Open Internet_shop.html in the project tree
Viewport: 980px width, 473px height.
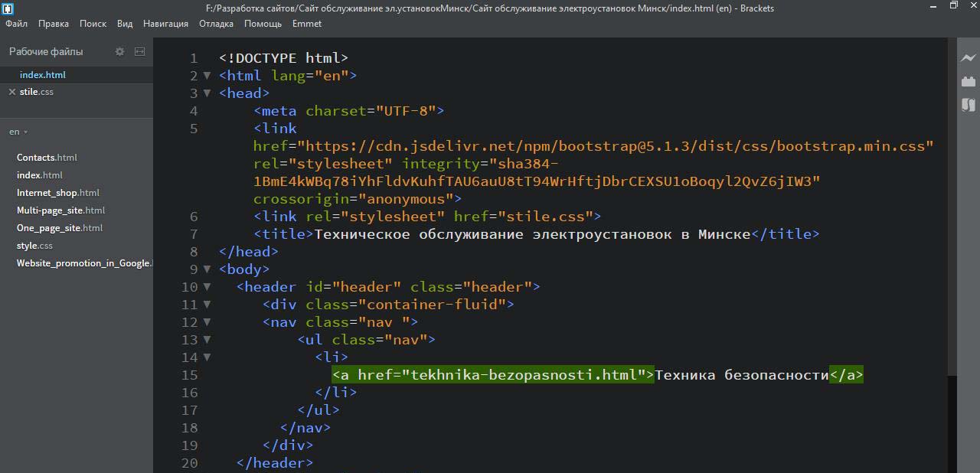57,193
